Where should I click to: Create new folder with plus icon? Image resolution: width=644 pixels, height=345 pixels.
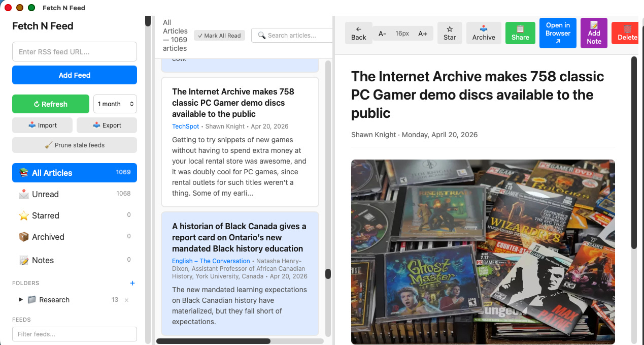point(132,283)
